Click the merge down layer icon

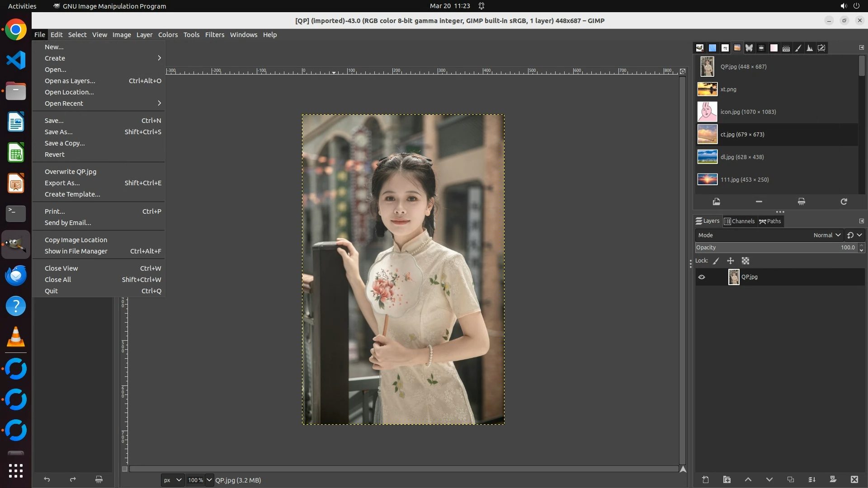point(811,480)
